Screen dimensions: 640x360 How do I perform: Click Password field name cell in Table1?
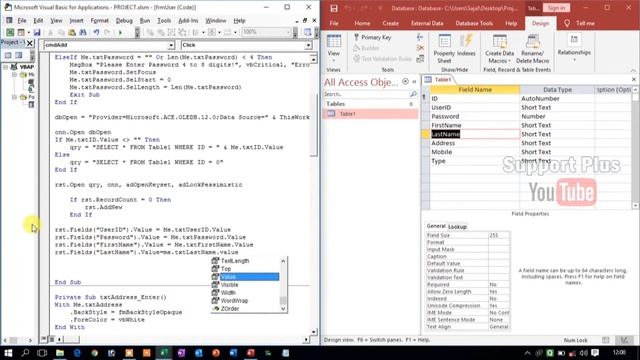(x=475, y=116)
